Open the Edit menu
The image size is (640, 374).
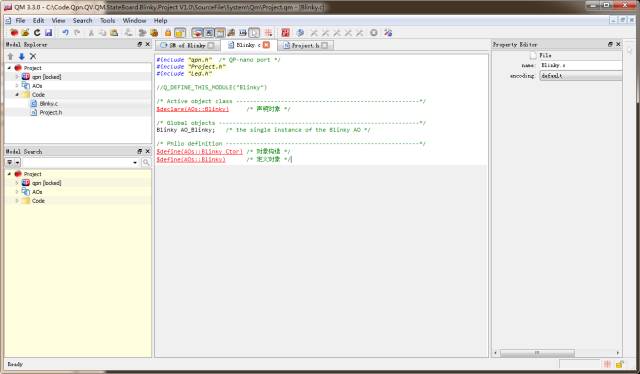coord(38,20)
